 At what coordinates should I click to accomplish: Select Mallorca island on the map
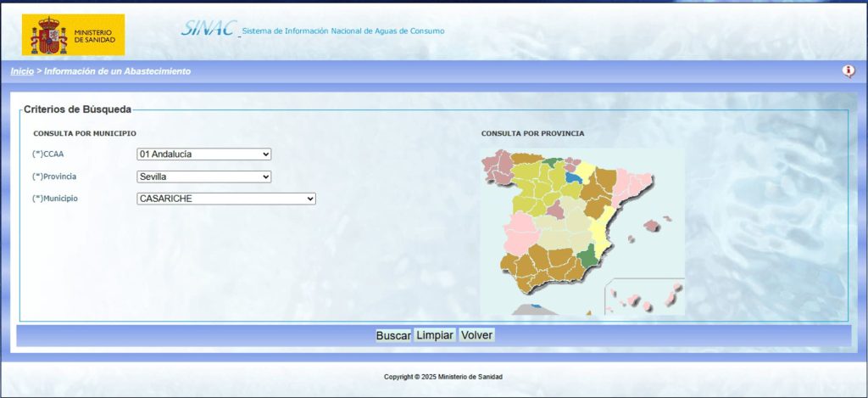coord(652,225)
